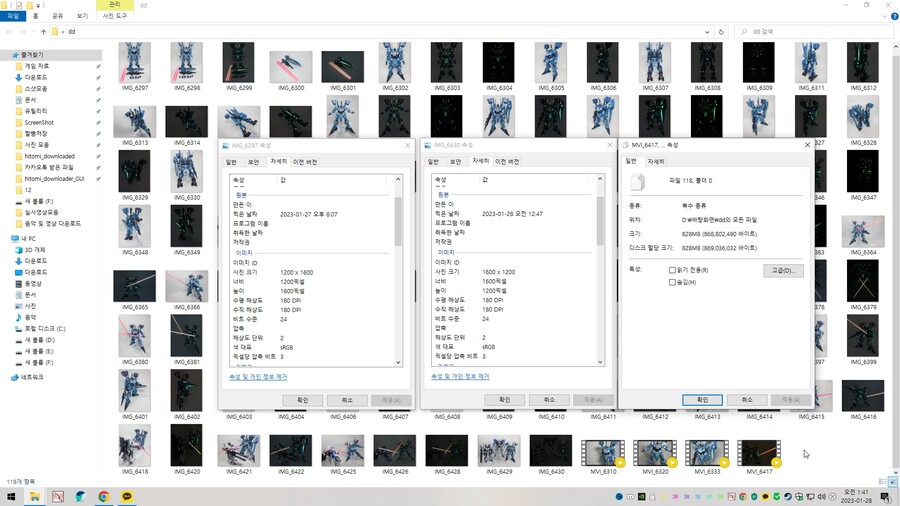Open the 홈 ribbon tab
The image size is (900, 506).
pos(36,16)
